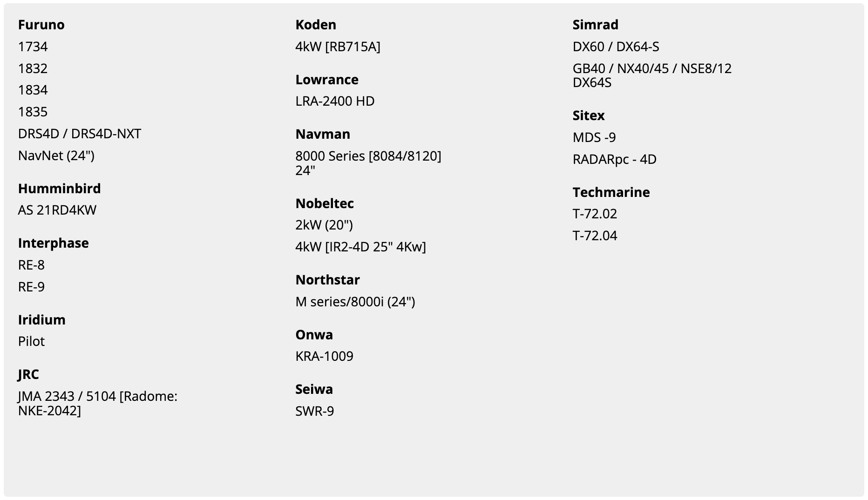Image resolution: width=868 pixels, height=500 pixels.
Task: Select Navman 8000 Series entry
Action: (368, 163)
